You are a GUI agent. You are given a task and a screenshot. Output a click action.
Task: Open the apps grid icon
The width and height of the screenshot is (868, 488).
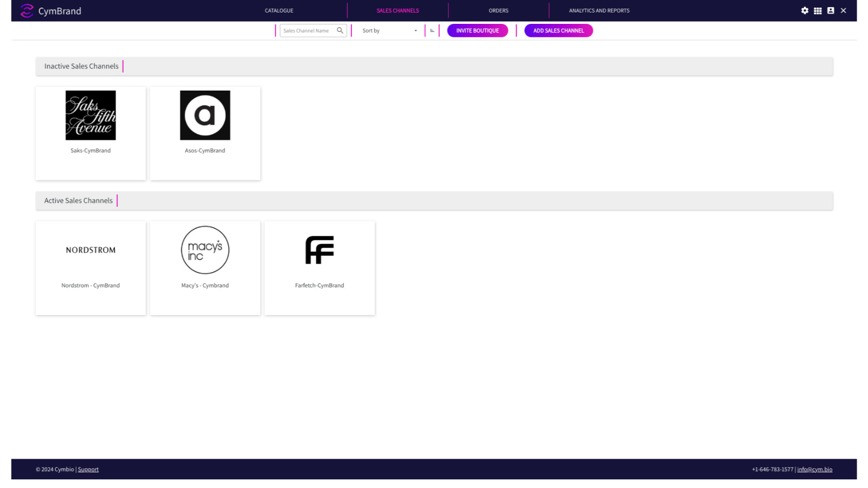coord(818,10)
